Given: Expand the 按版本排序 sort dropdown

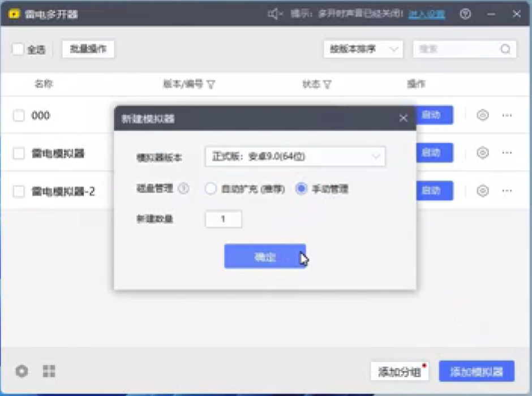Looking at the screenshot, I should click(363, 49).
